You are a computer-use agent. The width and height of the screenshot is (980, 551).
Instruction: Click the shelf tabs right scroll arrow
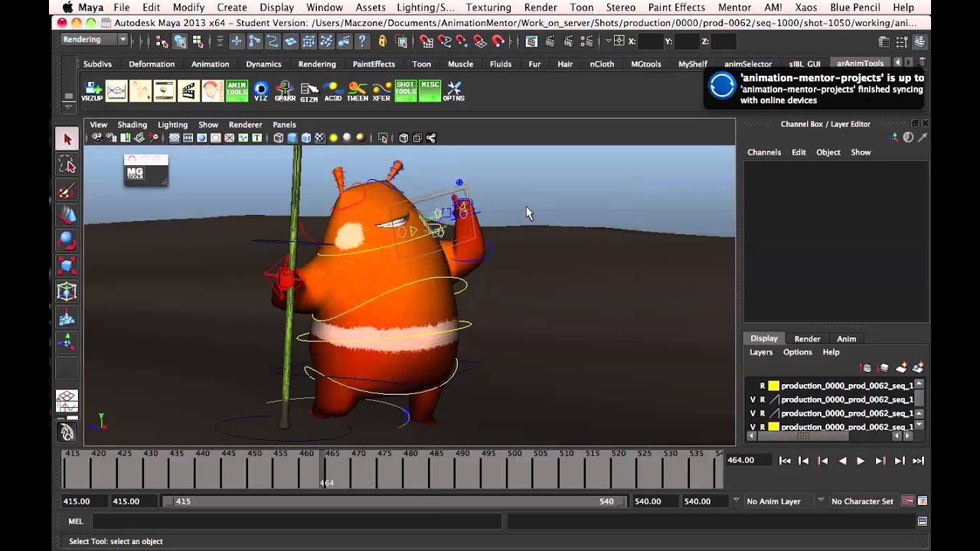pyautogui.click(x=909, y=63)
